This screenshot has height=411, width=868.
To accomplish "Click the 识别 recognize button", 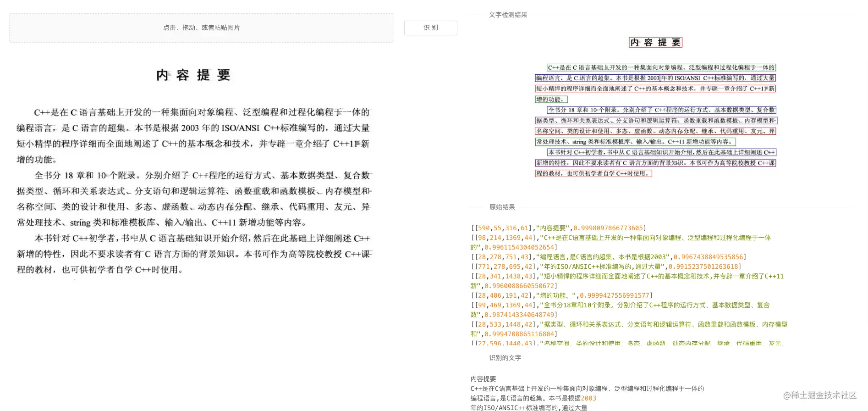I will [430, 28].
